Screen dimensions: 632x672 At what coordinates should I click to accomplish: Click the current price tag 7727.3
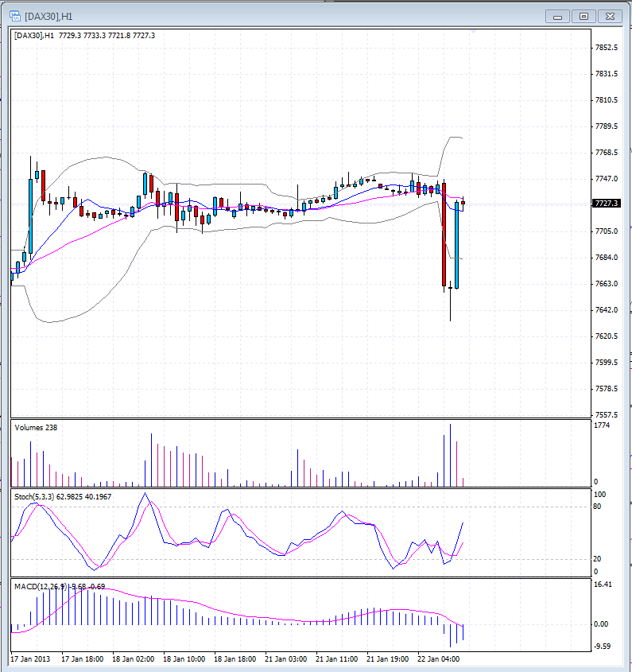607,204
